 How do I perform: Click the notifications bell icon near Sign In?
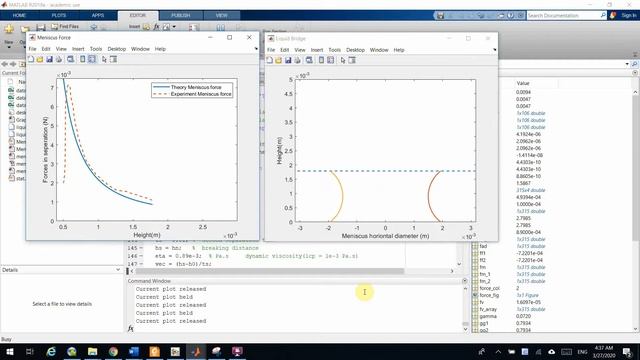(x=613, y=16)
